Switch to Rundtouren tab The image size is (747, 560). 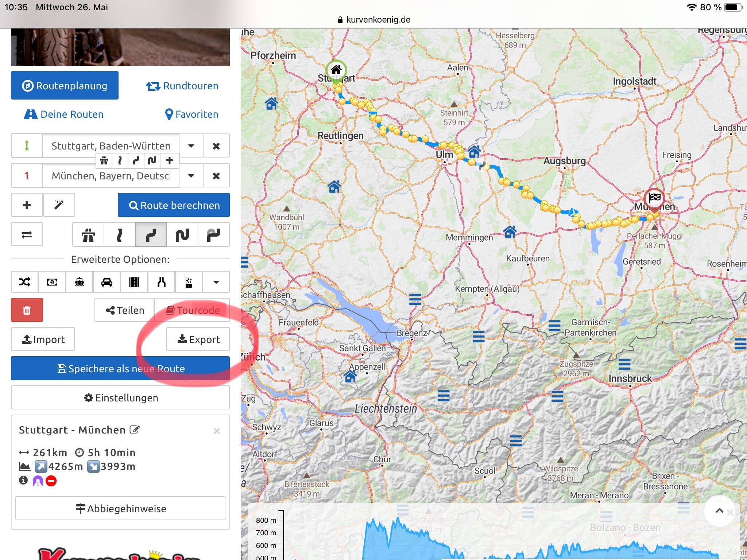pyautogui.click(x=182, y=86)
